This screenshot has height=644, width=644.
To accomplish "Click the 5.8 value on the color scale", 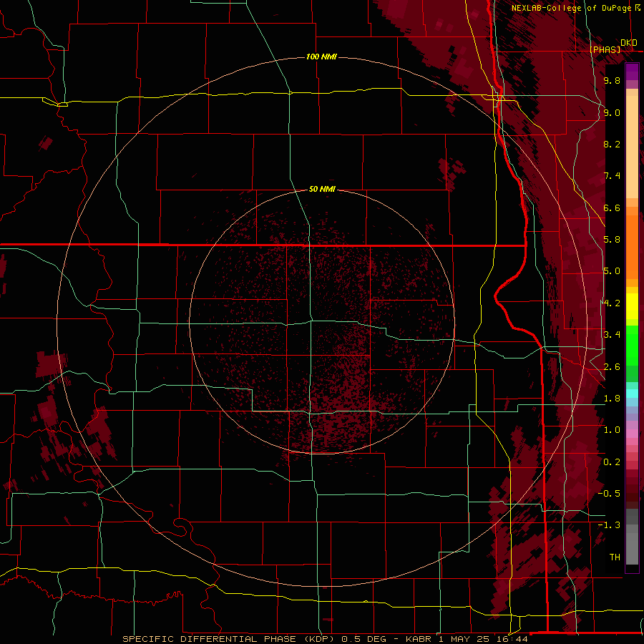I will (612, 240).
